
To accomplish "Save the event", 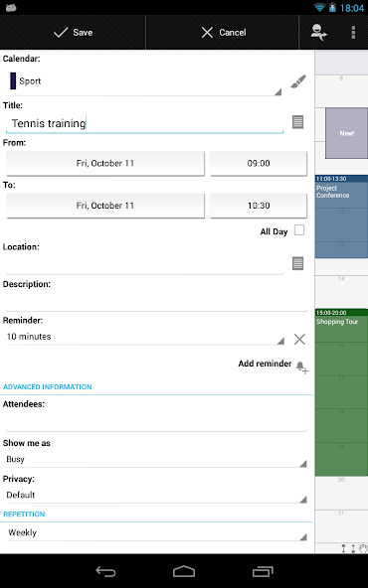I will [73, 32].
